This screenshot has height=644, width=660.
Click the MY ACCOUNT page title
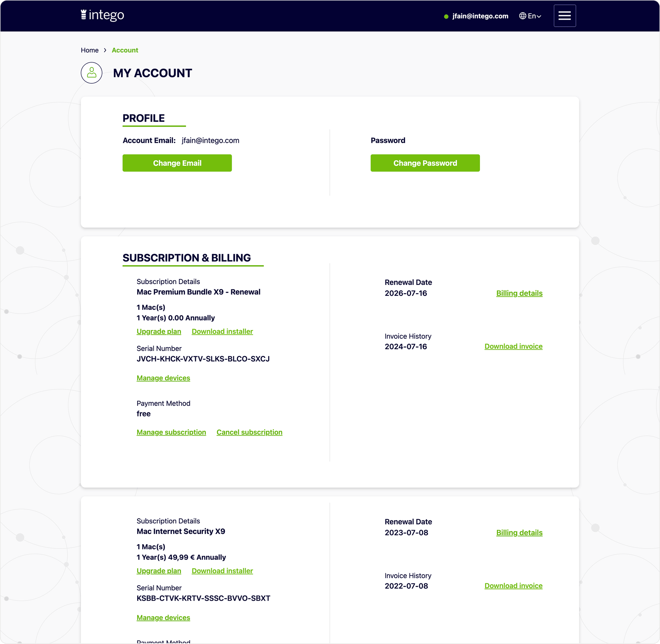click(x=153, y=73)
